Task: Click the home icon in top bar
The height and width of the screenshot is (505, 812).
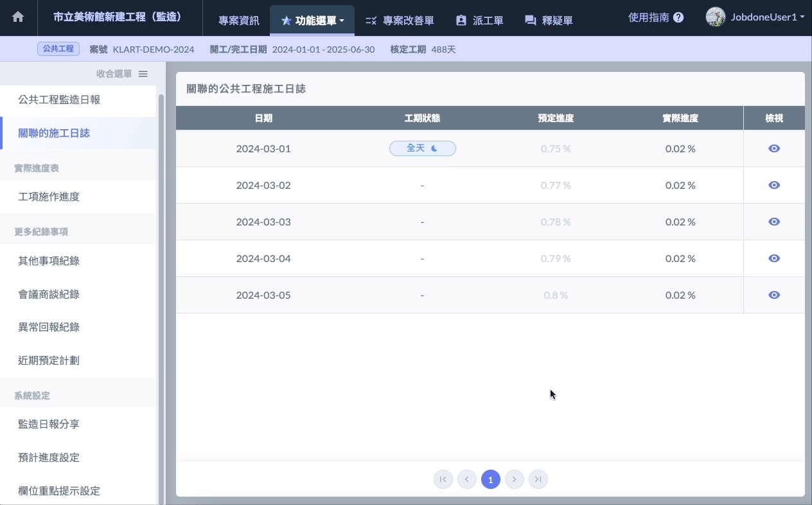Action: pos(18,18)
